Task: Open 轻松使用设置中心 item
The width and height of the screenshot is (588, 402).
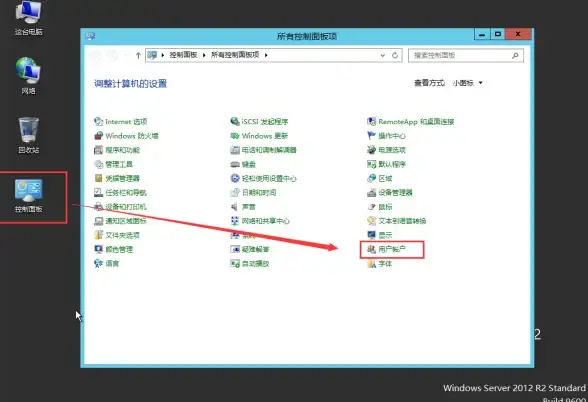Action: coord(263,178)
